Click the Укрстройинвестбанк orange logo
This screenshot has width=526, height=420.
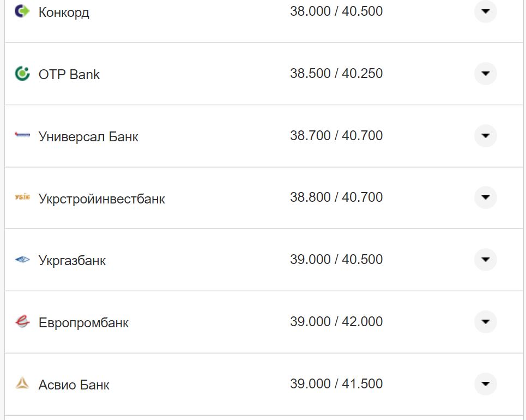22,197
